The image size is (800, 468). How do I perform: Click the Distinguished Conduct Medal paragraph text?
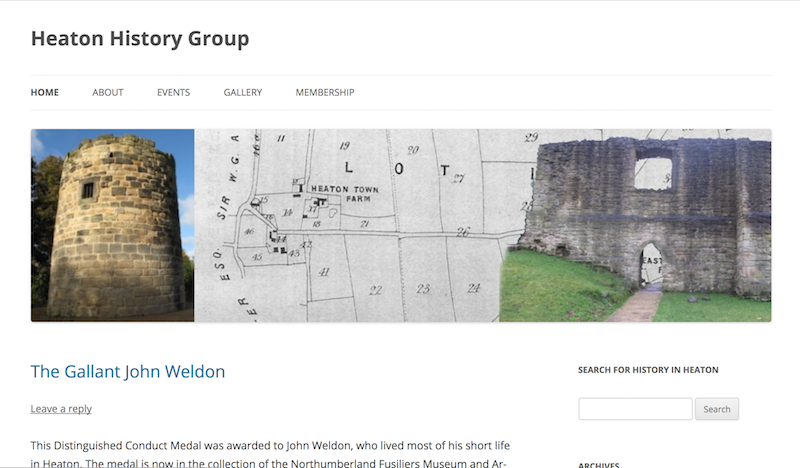point(270,454)
